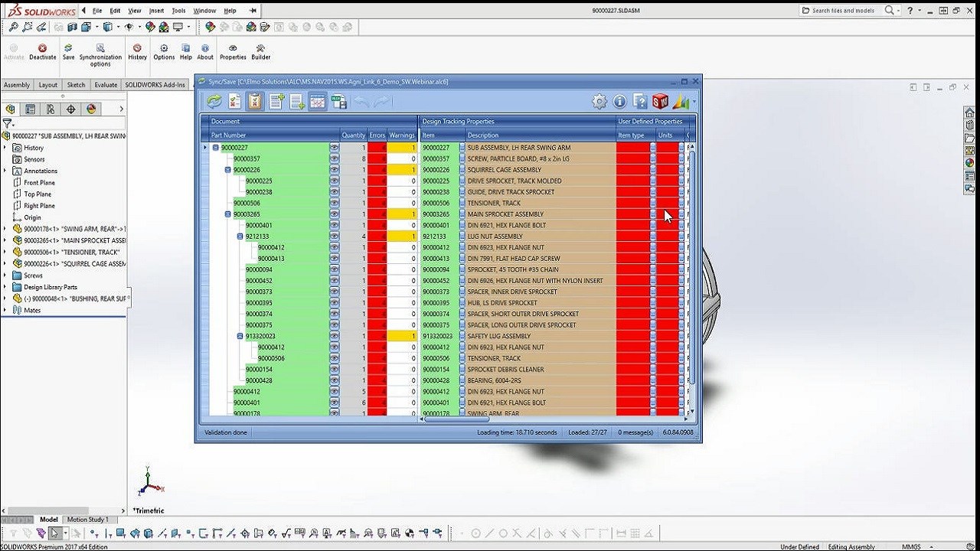Select the DisplayManager color ball tab icon
The height and width of the screenshot is (551, 980).
point(91,109)
